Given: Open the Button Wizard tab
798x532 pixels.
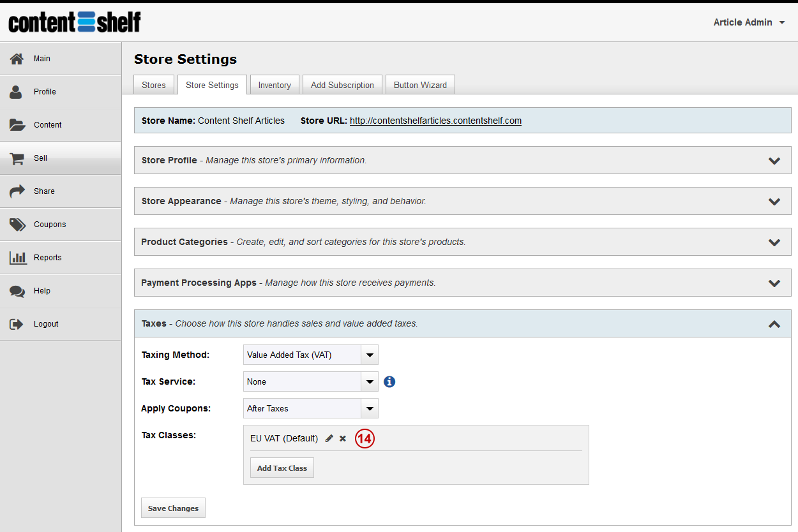Looking at the screenshot, I should pyautogui.click(x=420, y=85).
